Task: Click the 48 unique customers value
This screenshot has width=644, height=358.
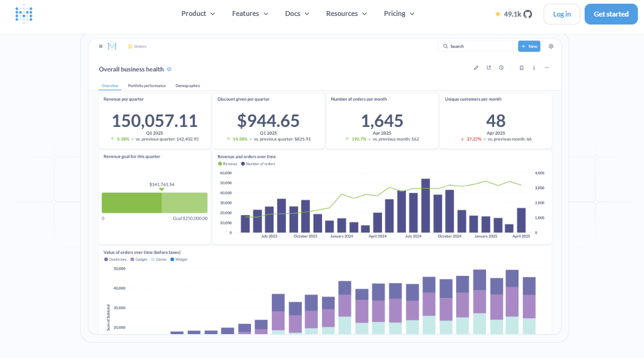Action: [496, 121]
